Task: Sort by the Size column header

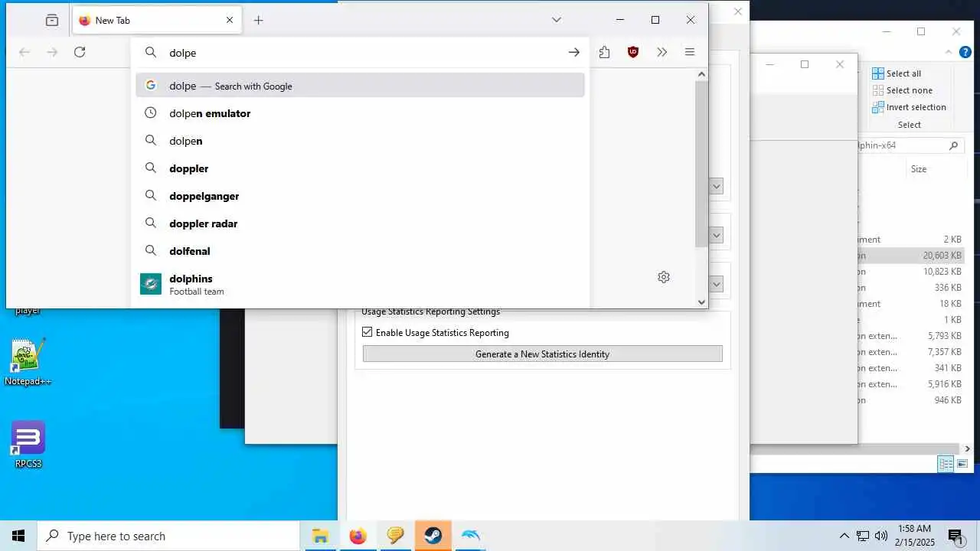Action: (919, 169)
